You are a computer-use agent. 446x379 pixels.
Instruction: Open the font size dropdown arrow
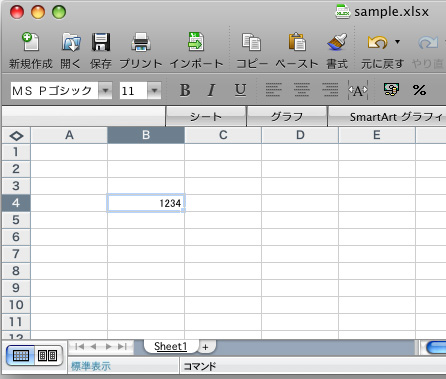tap(154, 90)
